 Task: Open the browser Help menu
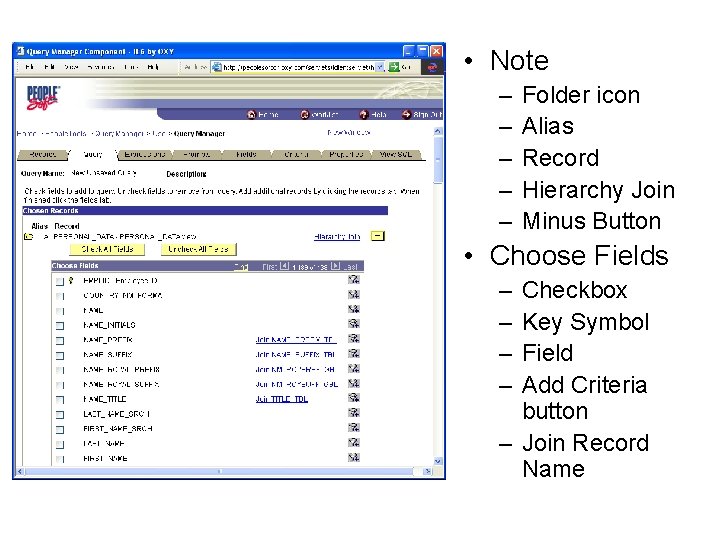click(x=153, y=67)
